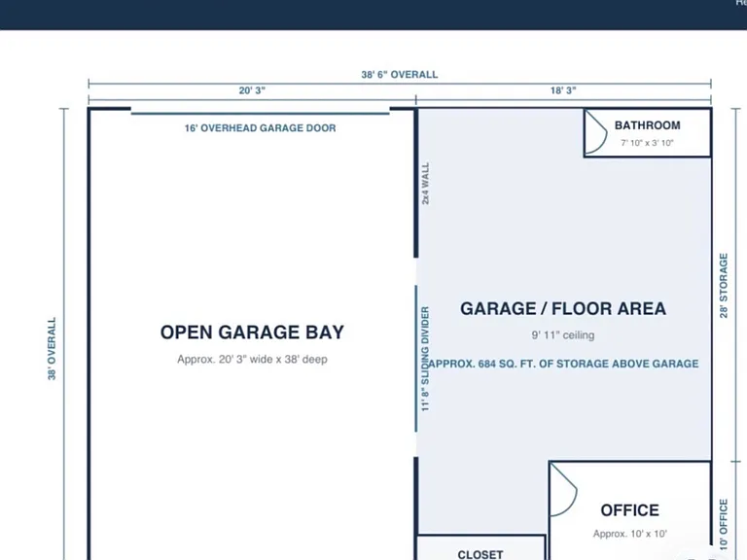Click the garage bay 20' 3" wide x 38' deep text
747x560 pixels.
(x=252, y=359)
